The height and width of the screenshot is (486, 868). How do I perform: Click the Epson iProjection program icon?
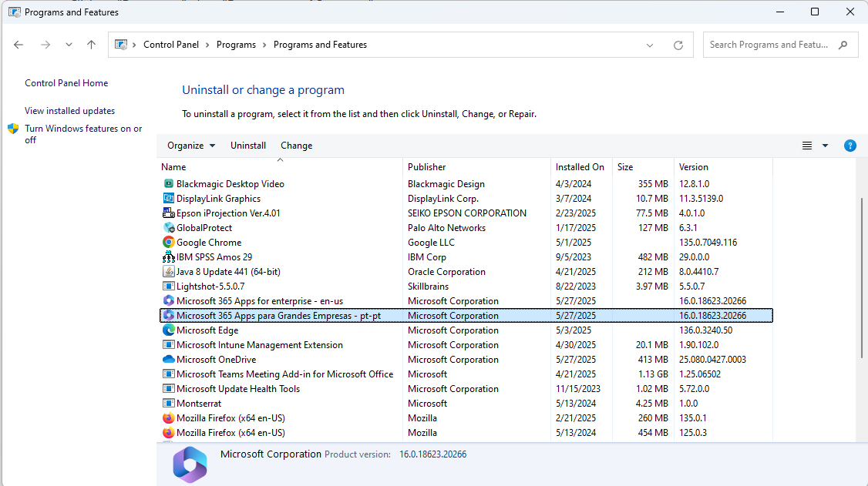point(168,213)
